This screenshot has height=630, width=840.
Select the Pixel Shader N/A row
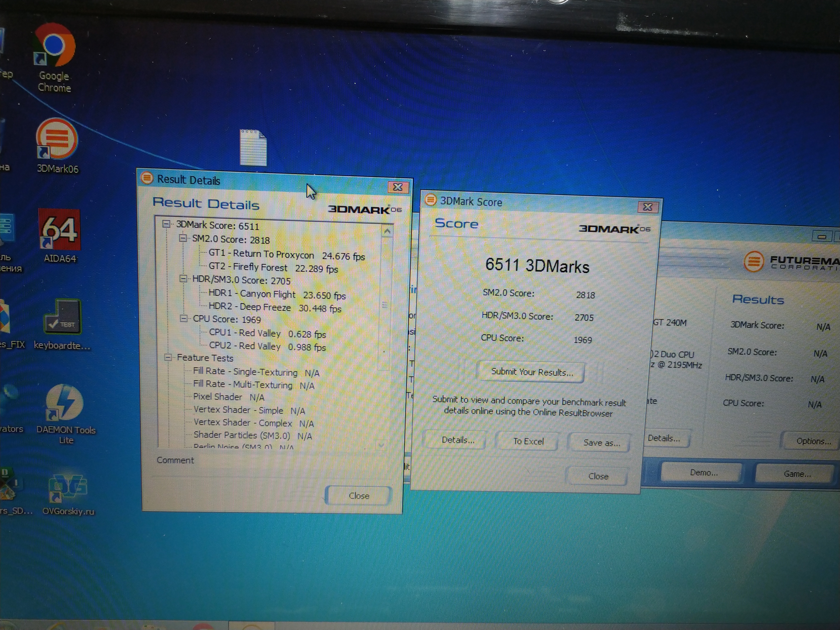[229, 397]
